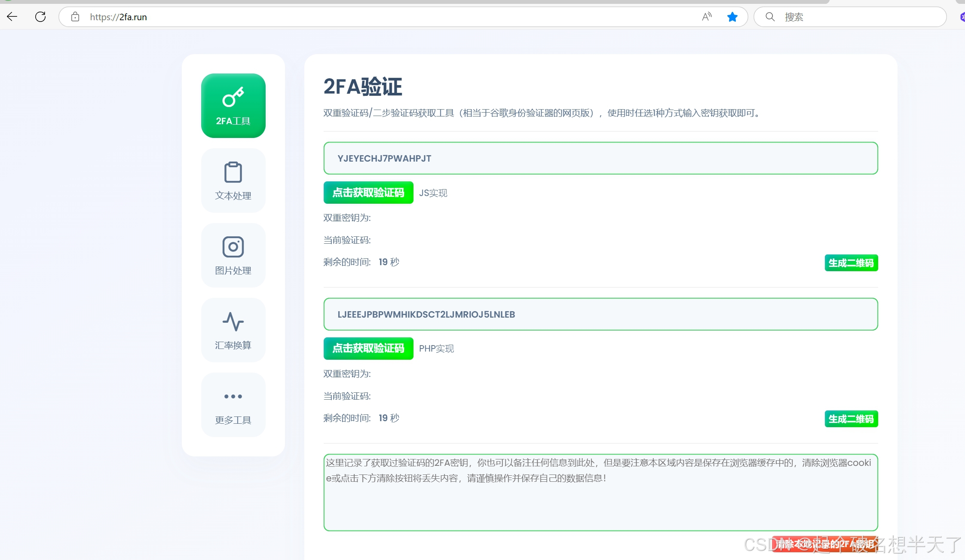The width and height of the screenshot is (965, 560).
Task: Click the blue favorites star icon
Action: 732,17
